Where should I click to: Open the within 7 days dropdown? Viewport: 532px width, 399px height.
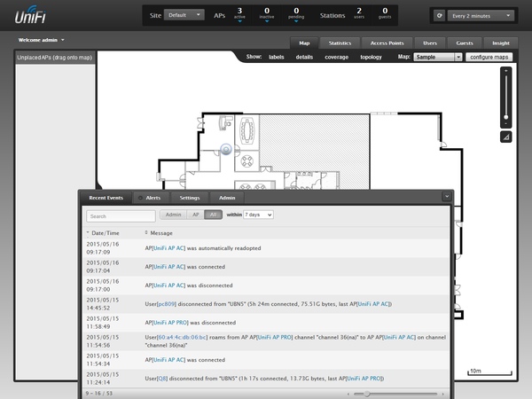pos(258,215)
